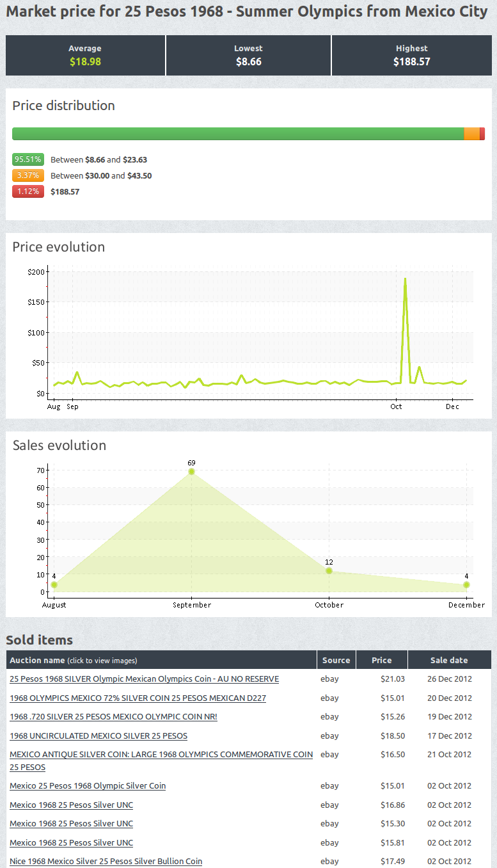Click the August data point in Sales evolution

tap(54, 584)
